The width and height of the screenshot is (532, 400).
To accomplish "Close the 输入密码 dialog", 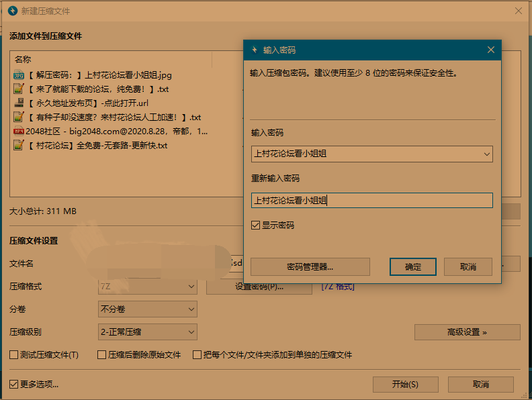I will point(491,50).
